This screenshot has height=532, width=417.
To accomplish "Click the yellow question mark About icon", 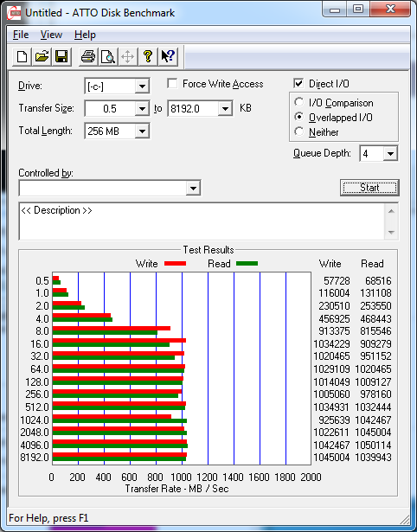I will pyautogui.click(x=148, y=57).
